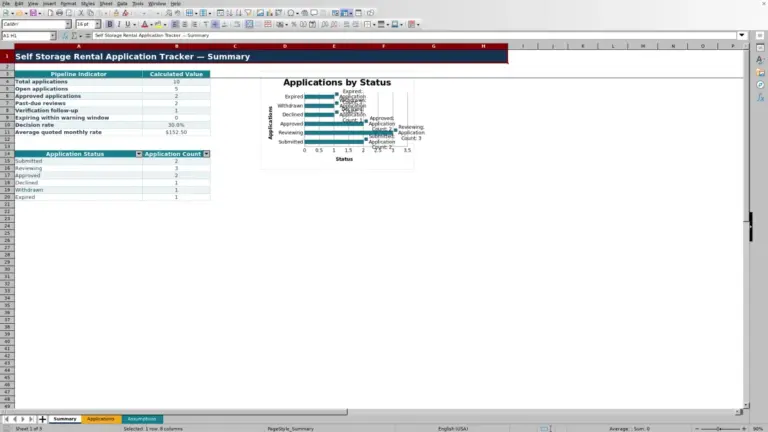Click the Merge and Center Cells icon
Image resolution: width=768 pixels, height=432 pixels.
(249, 24)
